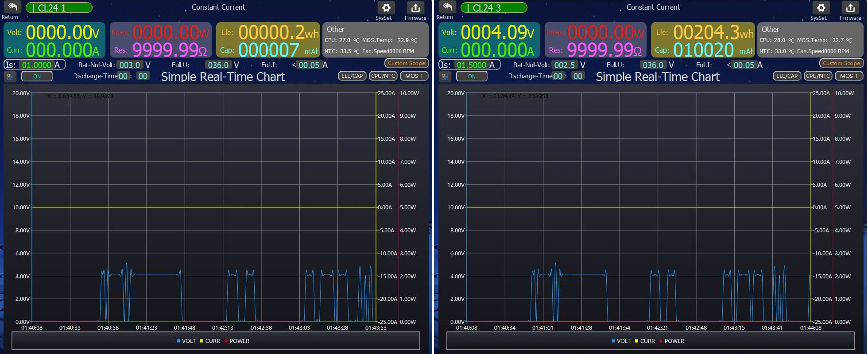868x354 pixels.
Task: Open SysSet gear in the CL24 3 panel
Action: click(820, 8)
